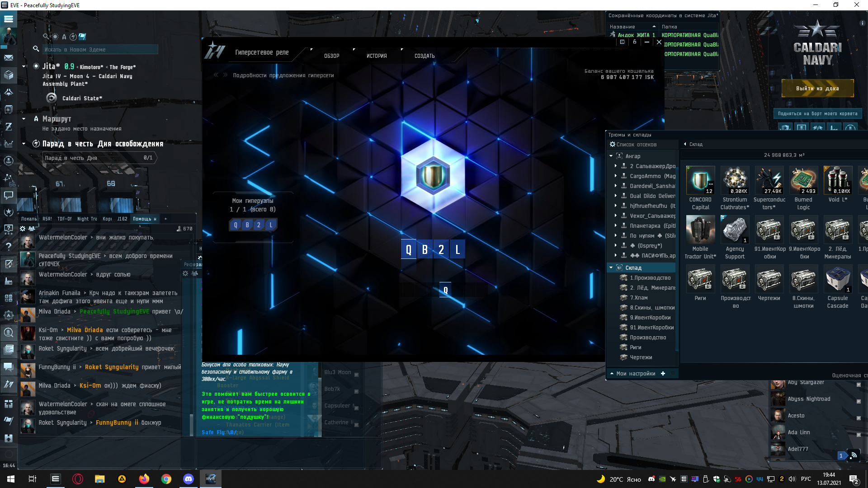Switch to the Локаль chat tab
The image size is (868, 488).
point(29,219)
